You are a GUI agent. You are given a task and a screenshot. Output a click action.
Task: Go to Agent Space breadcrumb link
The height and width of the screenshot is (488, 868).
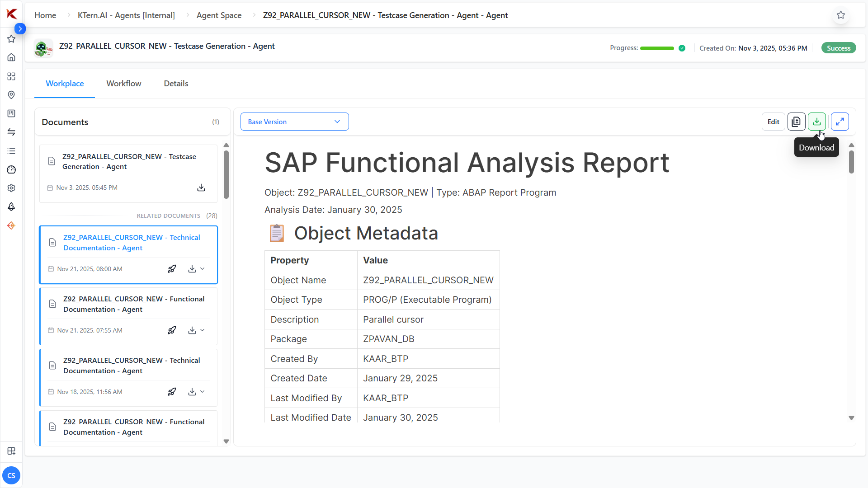(x=219, y=15)
